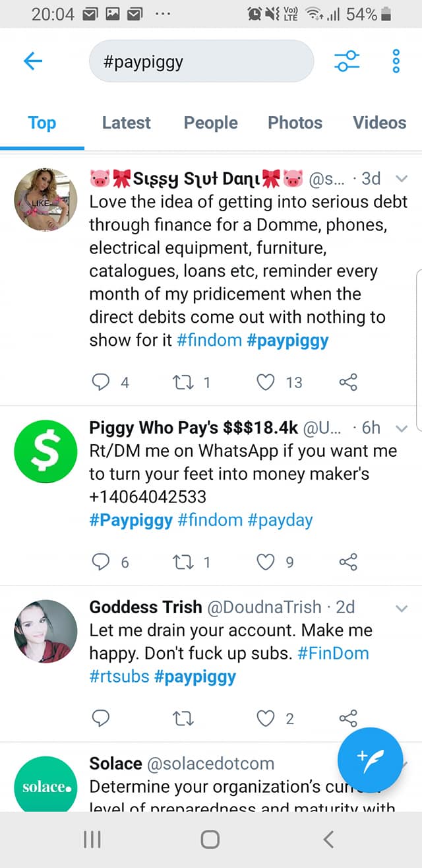The height and width of the screenshot is (868, 422).
Task: Open the #payday hashtag link
Action: tap(280, 519)
